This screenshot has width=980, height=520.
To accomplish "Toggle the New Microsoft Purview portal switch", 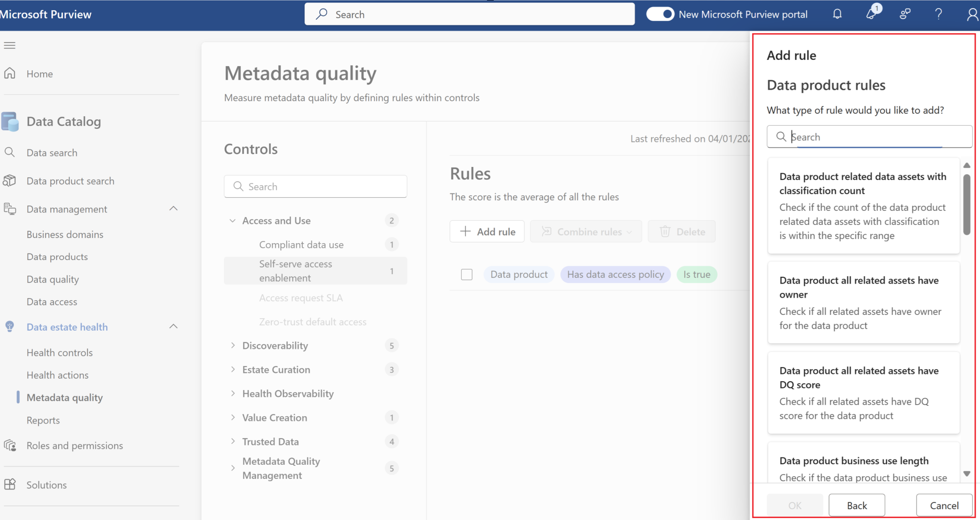I will click(660, 14).
